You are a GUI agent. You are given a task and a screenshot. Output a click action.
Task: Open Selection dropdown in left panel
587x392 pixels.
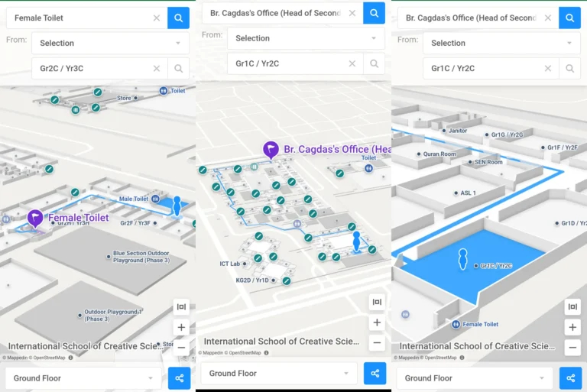110,43
